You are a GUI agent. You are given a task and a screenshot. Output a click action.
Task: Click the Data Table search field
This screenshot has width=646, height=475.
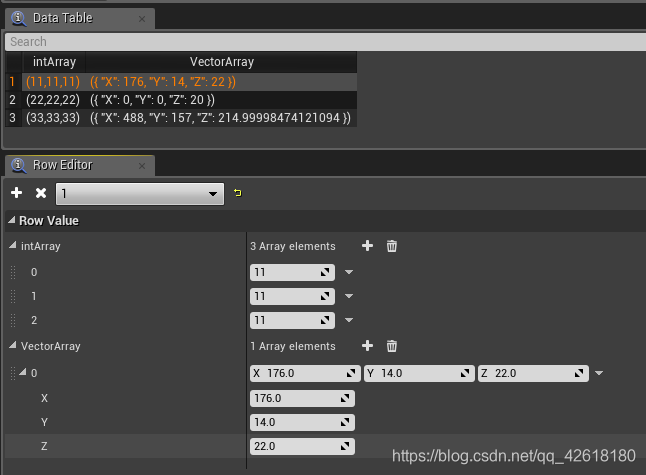[325, 42]
